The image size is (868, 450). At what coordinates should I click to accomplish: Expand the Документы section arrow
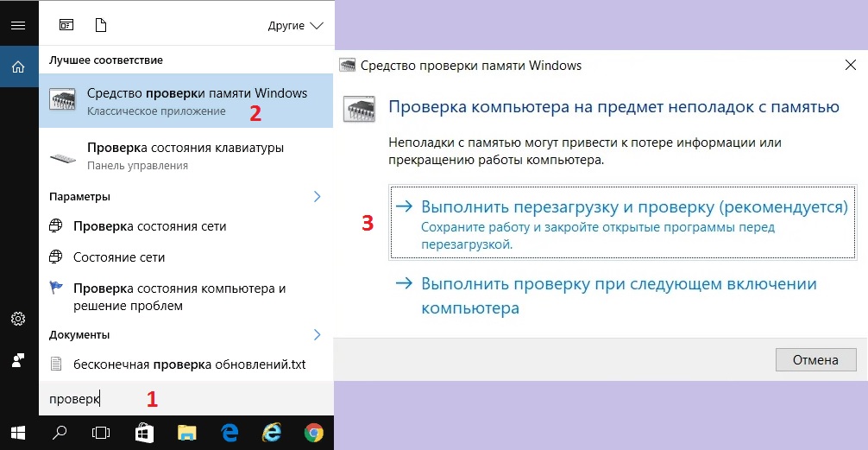pyautogui.click(x=318, y=334)
